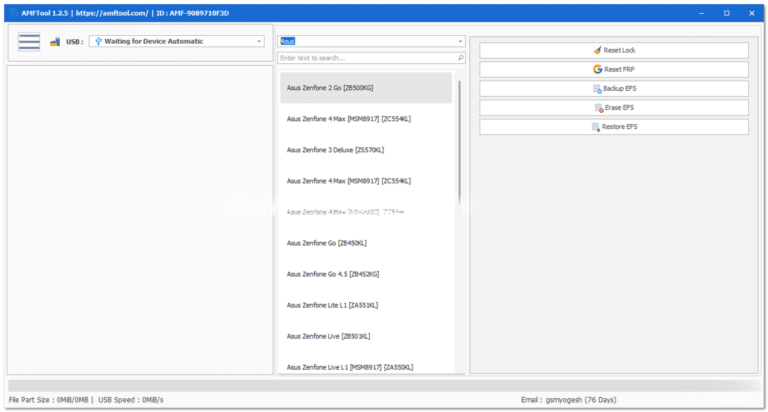
Task: Click the Backup EFS button
Action: pyautogui.click(x=614, y=88)
